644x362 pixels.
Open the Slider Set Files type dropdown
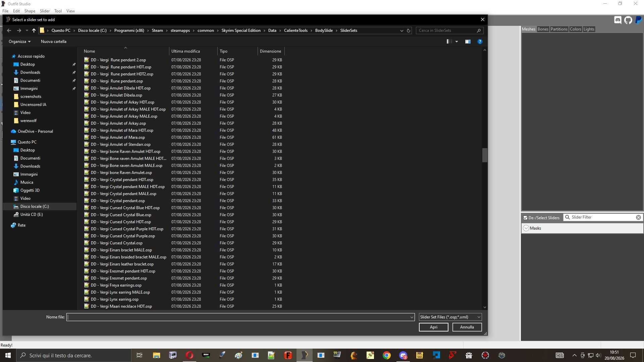click(450, 317)
